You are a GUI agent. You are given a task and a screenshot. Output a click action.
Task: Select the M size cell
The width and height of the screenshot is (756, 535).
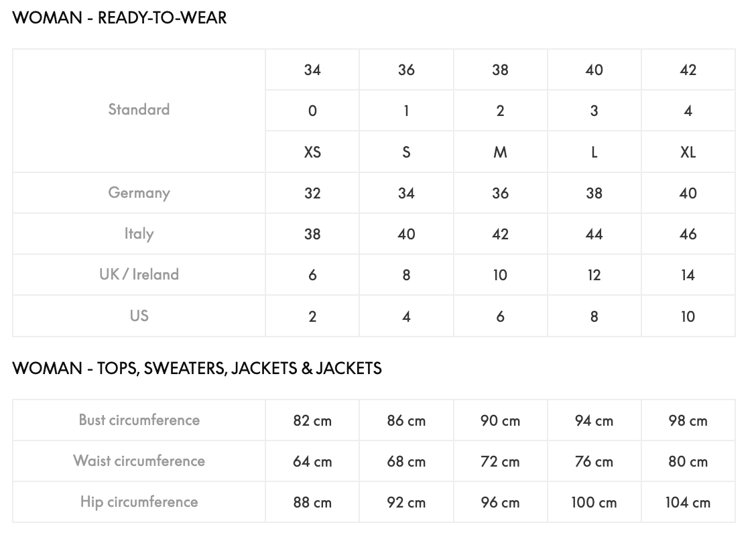(500, 152)
